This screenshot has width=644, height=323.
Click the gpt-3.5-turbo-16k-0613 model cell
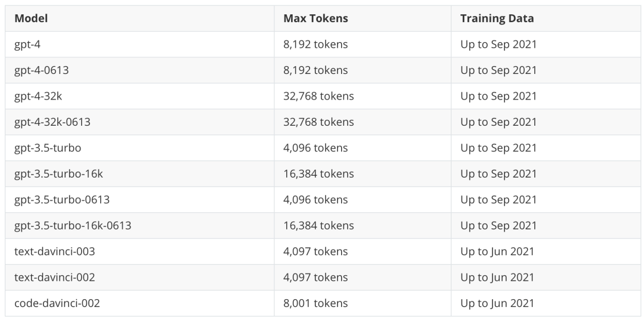[x=73, y=226]
